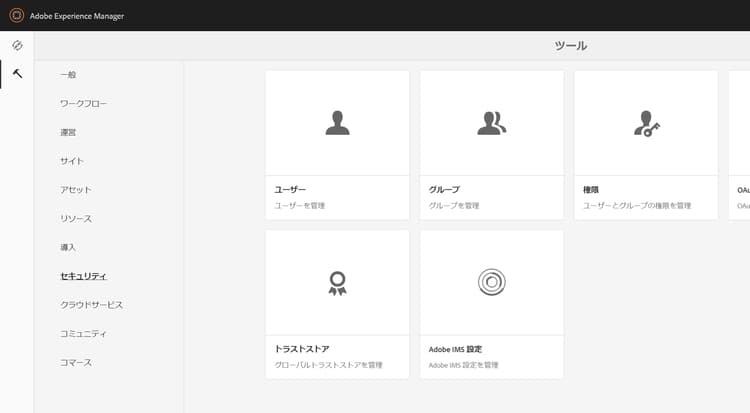The image size is (750, 413).
Task: Click the 権限 user-with-key icon
Action: [647, 123]
